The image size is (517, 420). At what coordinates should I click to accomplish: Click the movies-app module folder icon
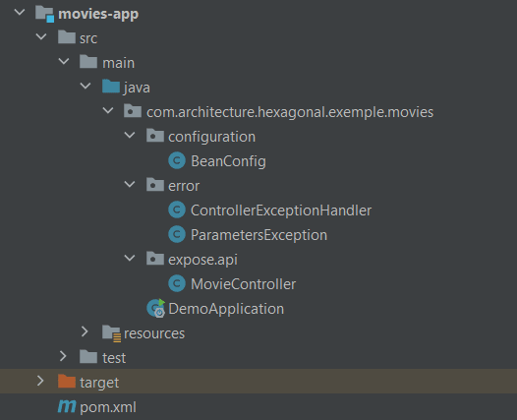44,14
